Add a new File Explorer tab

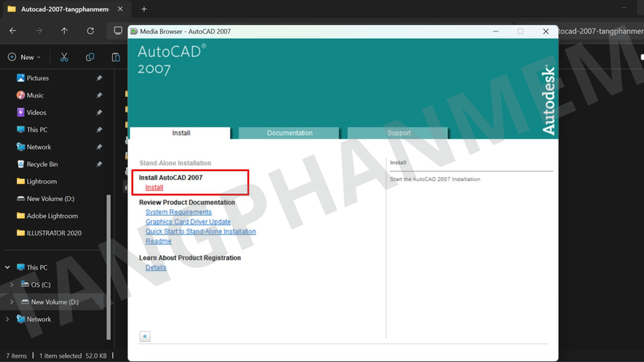click(144, 9)
